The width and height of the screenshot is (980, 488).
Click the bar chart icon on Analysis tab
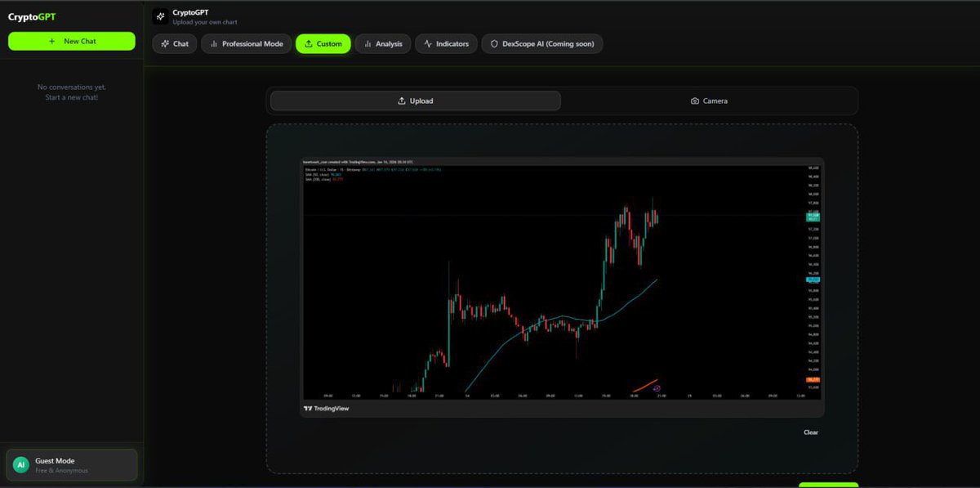coord(367,44)
